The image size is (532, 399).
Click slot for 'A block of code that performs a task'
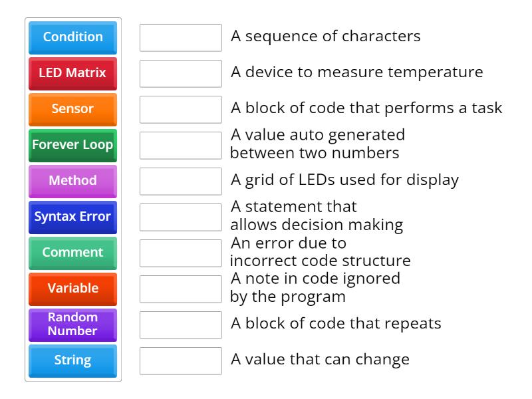[x=180, y=109]
